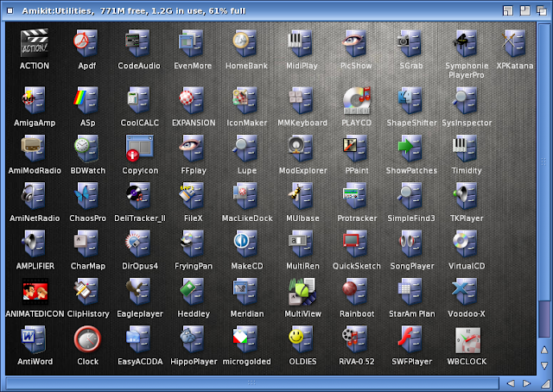This screenshot has height=392, width=553.
Task: Click the horizontal scrollbar left arrow
Action: (511, 383)
